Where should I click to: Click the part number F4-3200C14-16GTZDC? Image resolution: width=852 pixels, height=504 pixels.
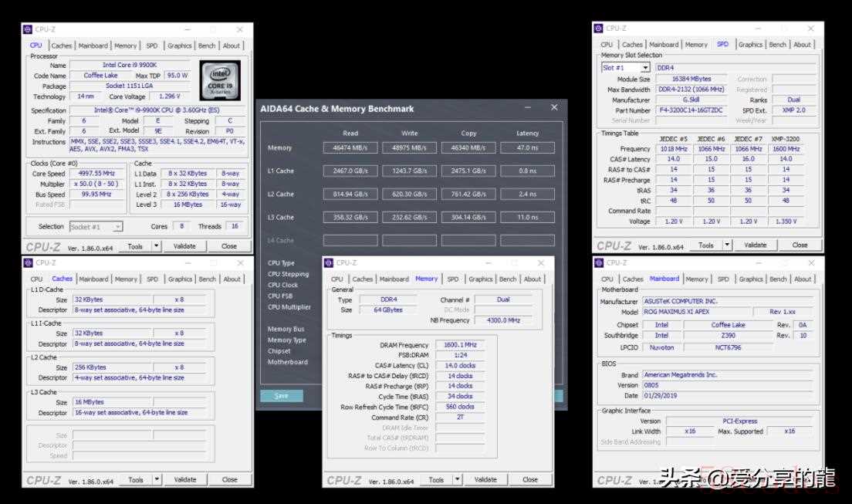point(691,110)
